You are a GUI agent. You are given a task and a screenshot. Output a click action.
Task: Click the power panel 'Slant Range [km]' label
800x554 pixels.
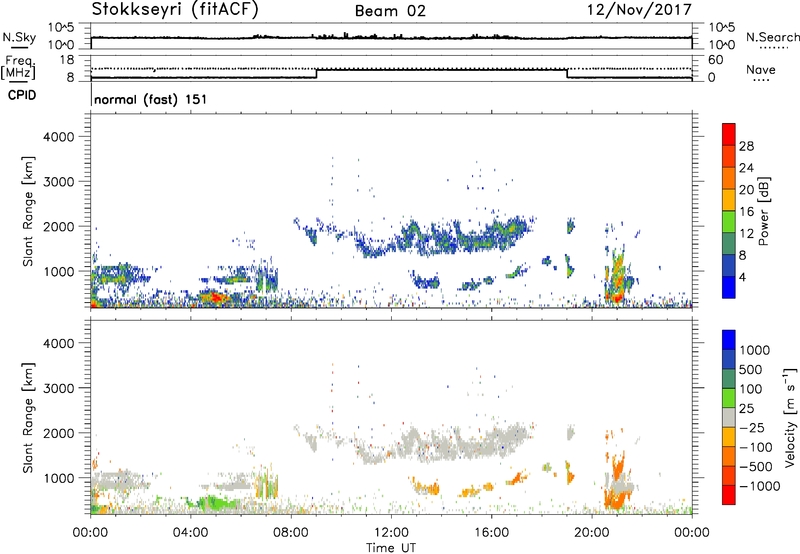28,211
